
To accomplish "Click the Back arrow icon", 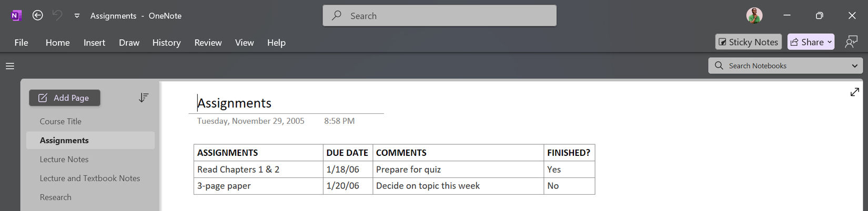I will coord(37,16).
